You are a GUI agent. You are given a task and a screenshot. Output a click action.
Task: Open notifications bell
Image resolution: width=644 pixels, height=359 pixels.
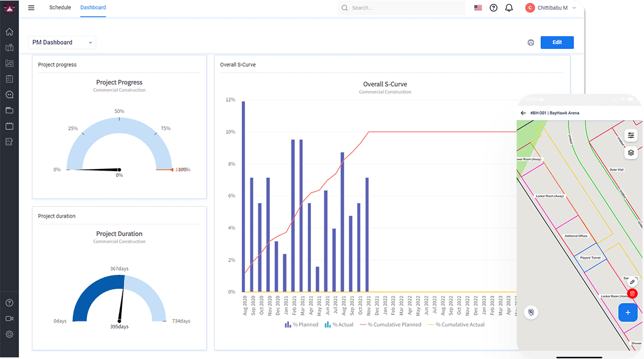(509, 8)
